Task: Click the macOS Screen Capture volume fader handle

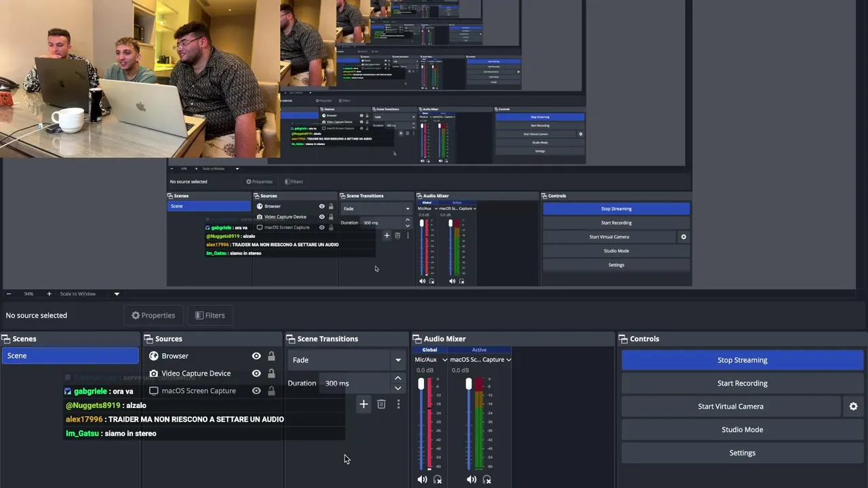Action: coord(469,384)
